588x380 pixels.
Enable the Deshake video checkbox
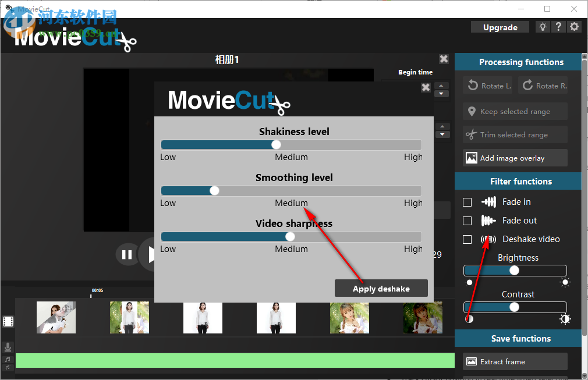[467, 240]
